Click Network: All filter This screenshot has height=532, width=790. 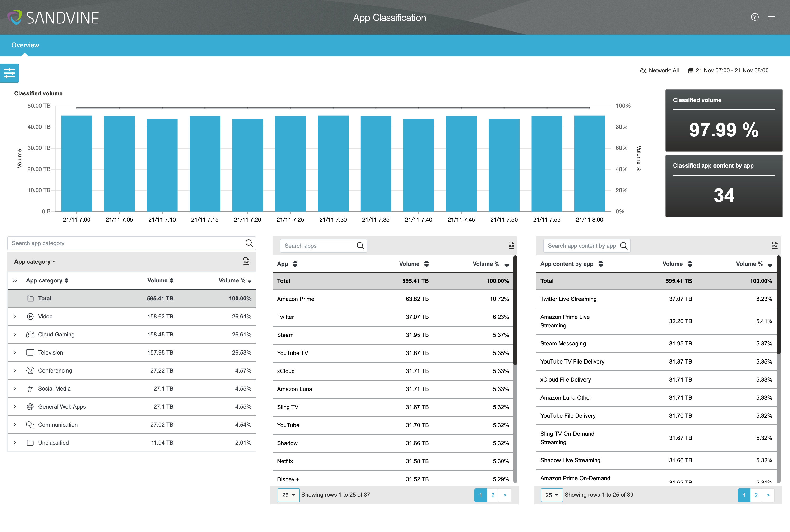[x=659, y=70]
